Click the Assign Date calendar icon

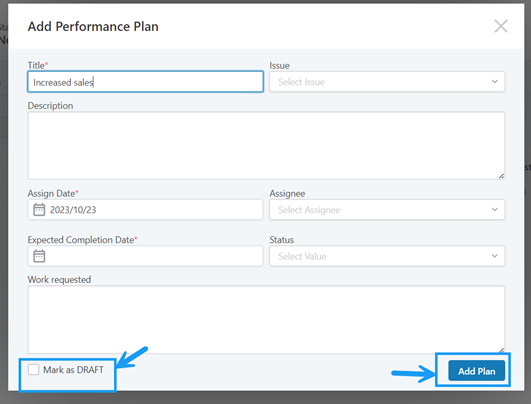pyautogui.click(x=39, y=210)
